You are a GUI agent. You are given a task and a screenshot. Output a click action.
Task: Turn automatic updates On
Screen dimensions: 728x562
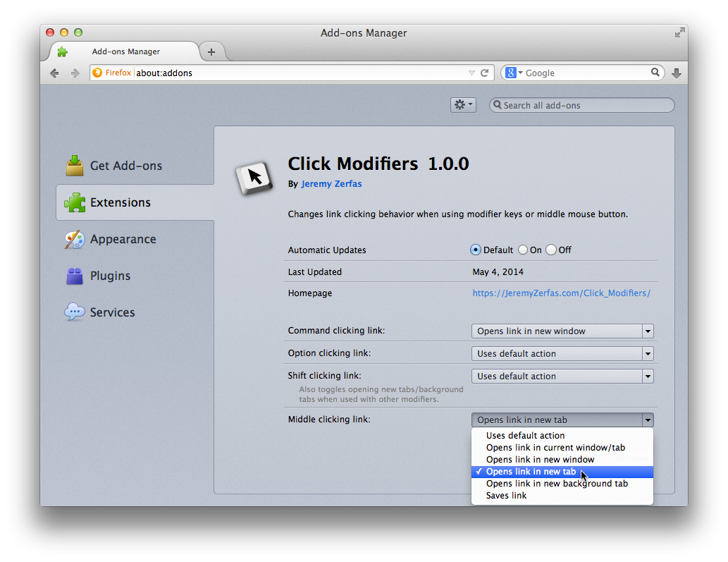tap(523, 250)
